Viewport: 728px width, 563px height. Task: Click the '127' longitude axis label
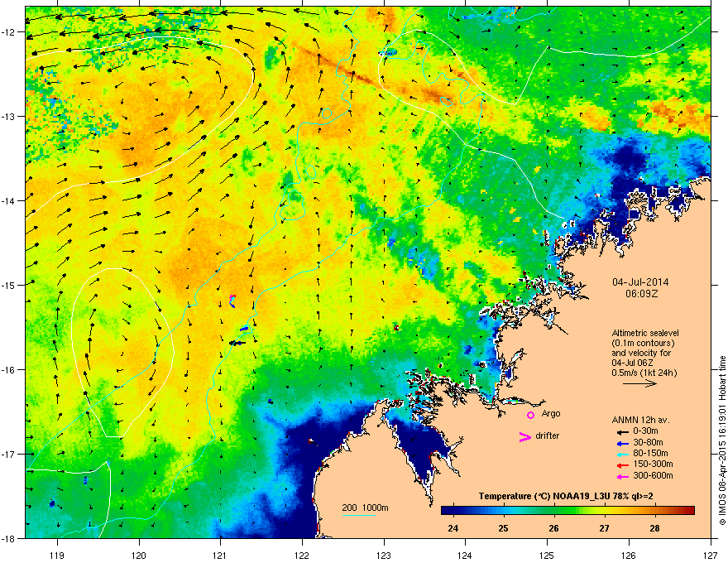coord(711,555)
